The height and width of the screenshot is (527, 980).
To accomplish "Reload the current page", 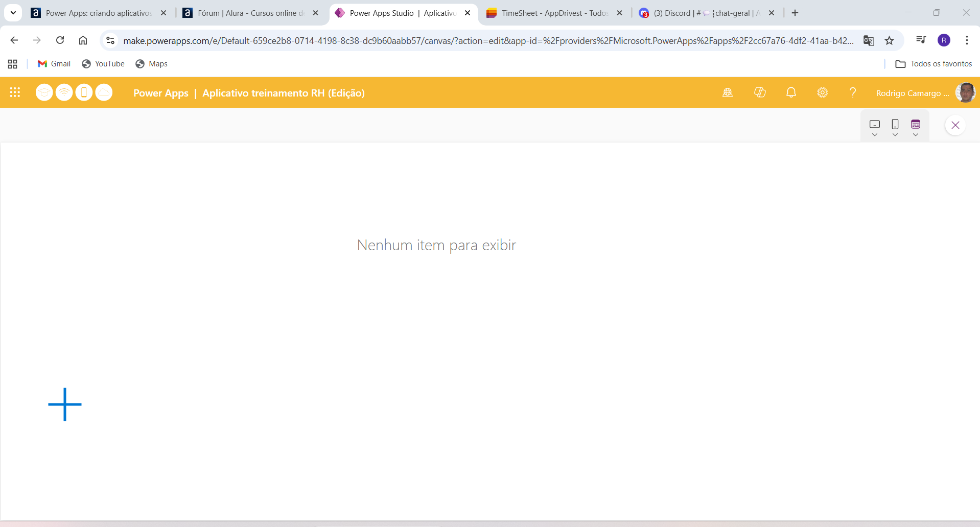I will click(60, 40).
